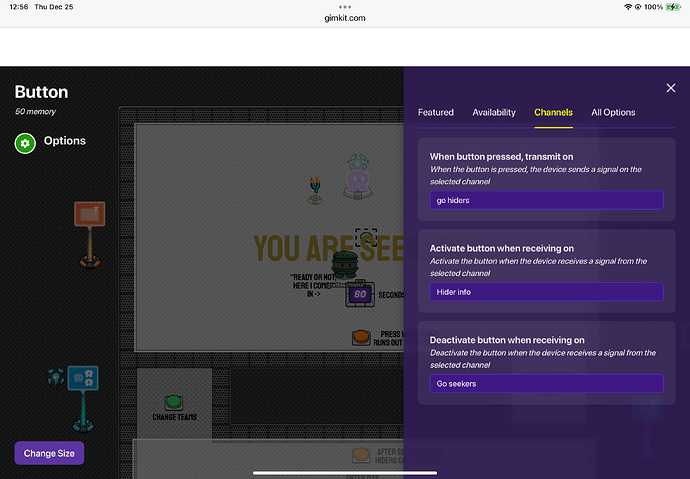Image resolution: width=690 pixels, height=479 pixels.
Task: Close the button settings panel
Action: coord(671,88)
